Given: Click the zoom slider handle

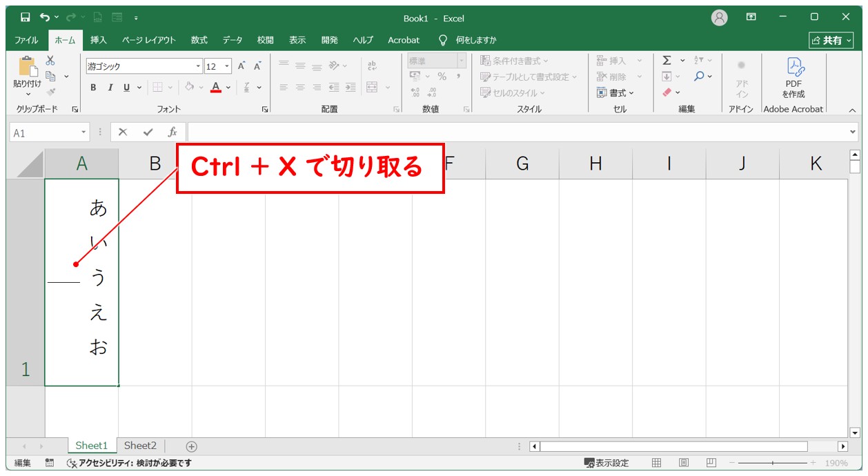Looking at the screenshot, I should (x=772, y=463).
